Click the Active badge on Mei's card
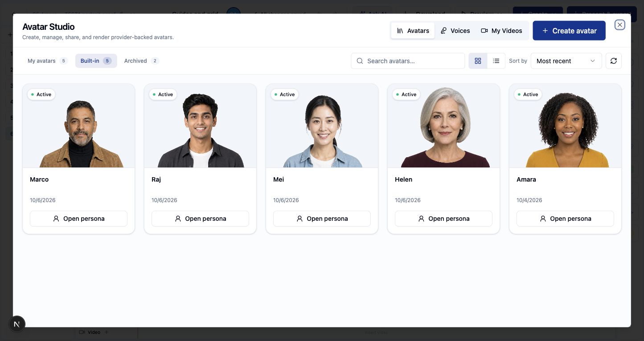Image resolution: width=644 pixels, height=341 pixels. point(284,94)
